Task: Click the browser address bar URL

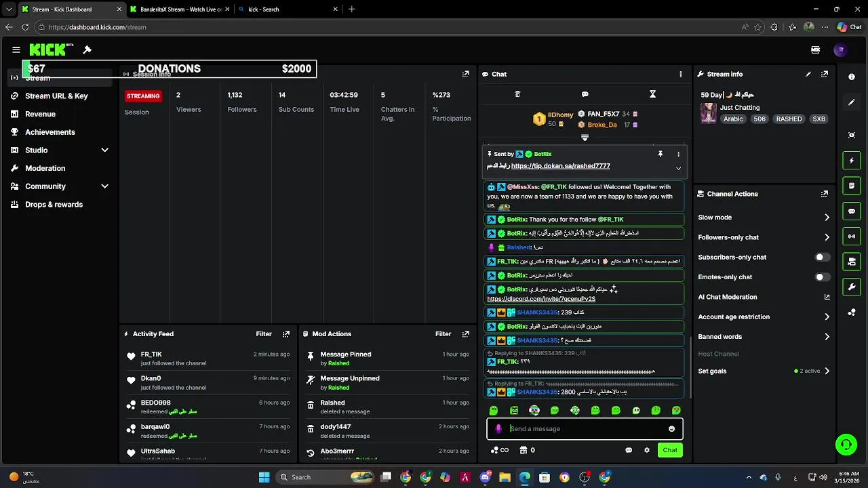Action: pyautogui.click(x=98, y=27)
